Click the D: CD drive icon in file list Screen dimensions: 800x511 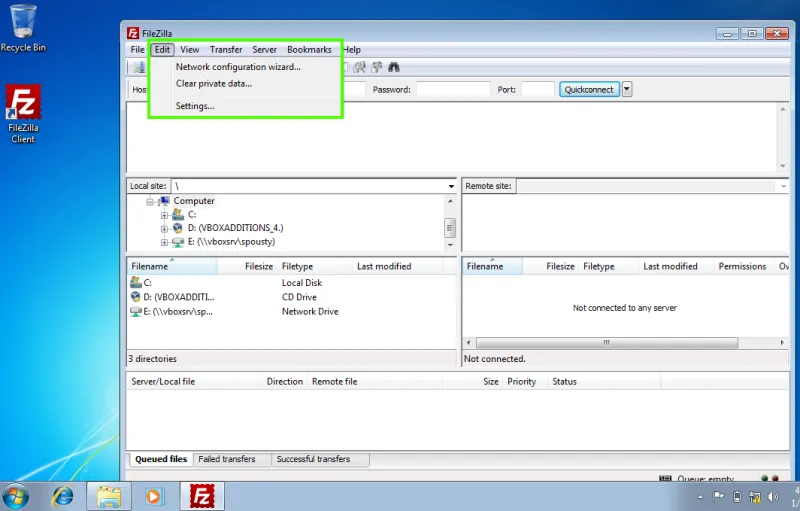pos(136,296)
